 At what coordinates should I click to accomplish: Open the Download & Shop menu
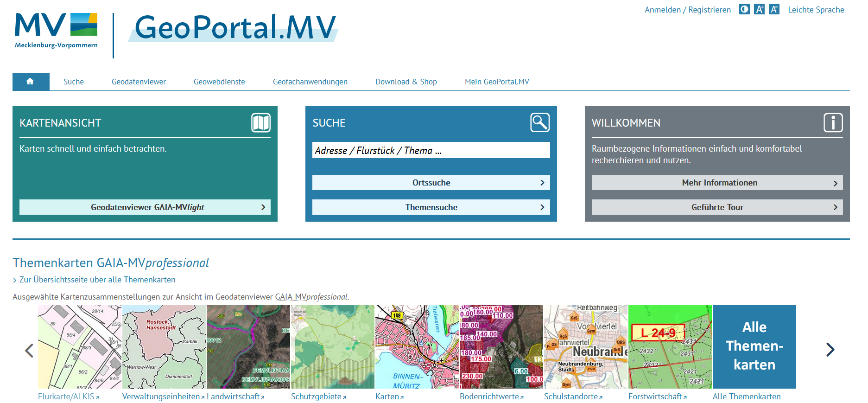[406, 82]
